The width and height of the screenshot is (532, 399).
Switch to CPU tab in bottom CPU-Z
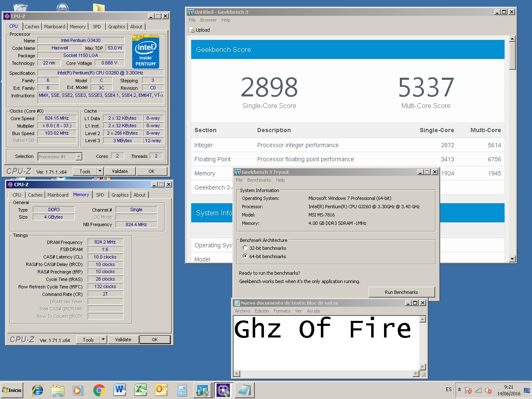click(17, 195)
